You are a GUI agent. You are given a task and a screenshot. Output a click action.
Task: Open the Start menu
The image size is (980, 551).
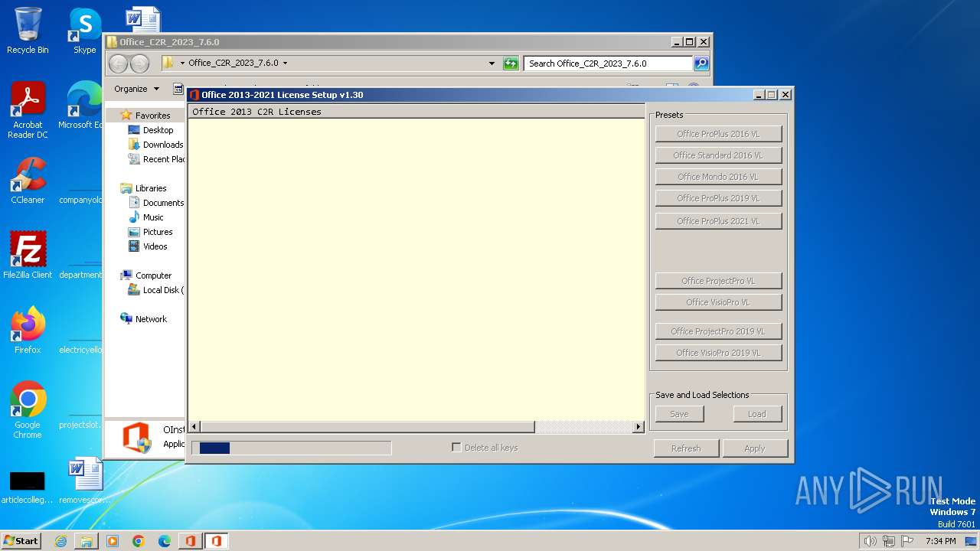(x=21, y=541)
